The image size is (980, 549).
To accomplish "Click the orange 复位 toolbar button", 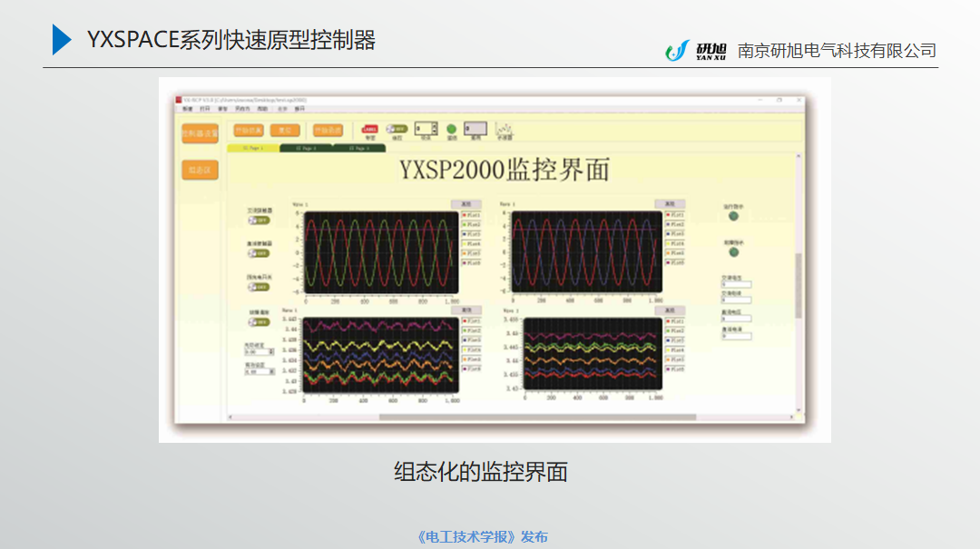I will click(285, 130).
